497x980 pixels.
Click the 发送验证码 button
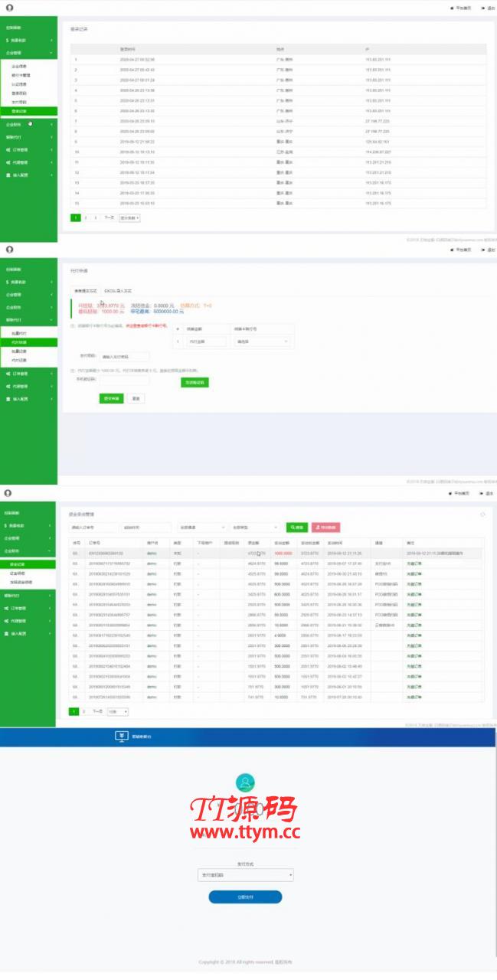coord(194,381)
